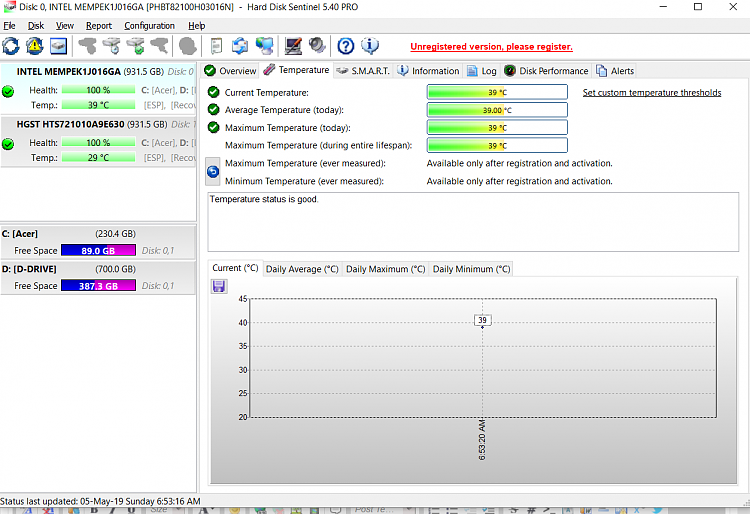Go to the Information tab
This screenshot has width=750, height=514.
[428, 71]
